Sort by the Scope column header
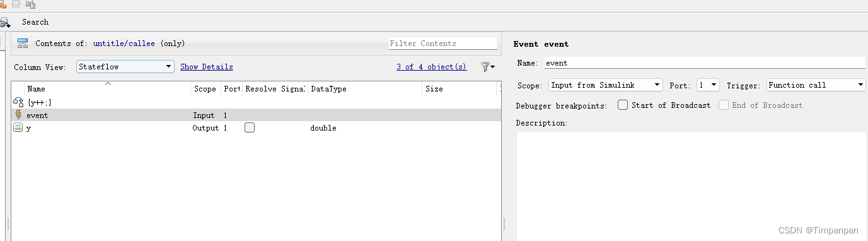 point(205,89)
